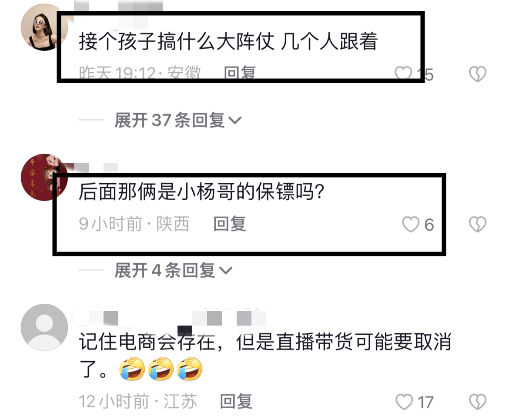The width and height of the screenshot is (509, 420).
Task: Dislike the 江苏 comment with broken heart
Action: click(x=478, y=402)
